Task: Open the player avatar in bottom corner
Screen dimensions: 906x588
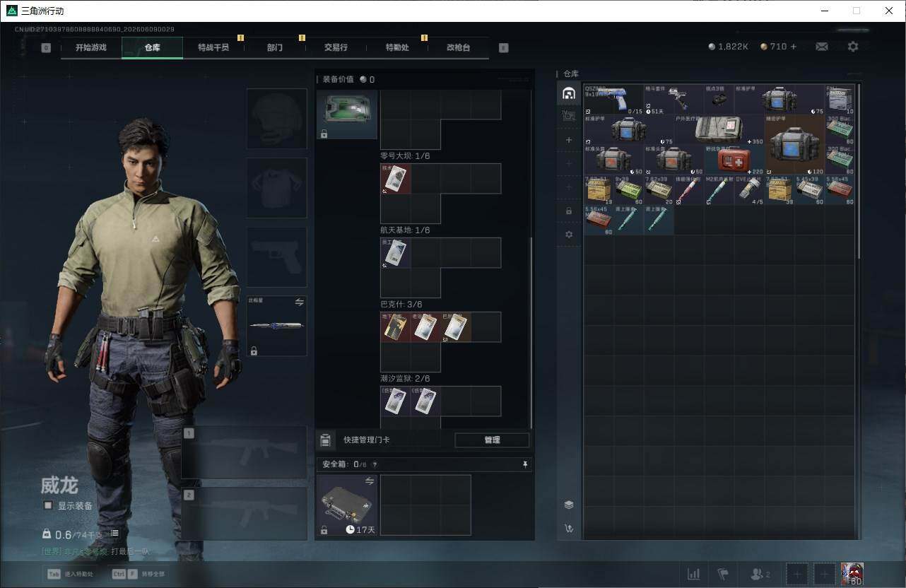Action: pyautogui.click(x=852, y=574)
